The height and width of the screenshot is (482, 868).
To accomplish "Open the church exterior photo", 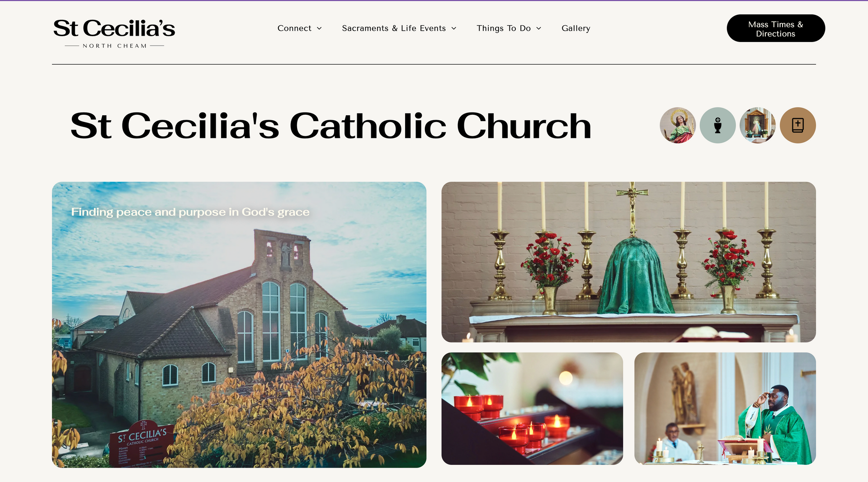I will click(239, 325).
